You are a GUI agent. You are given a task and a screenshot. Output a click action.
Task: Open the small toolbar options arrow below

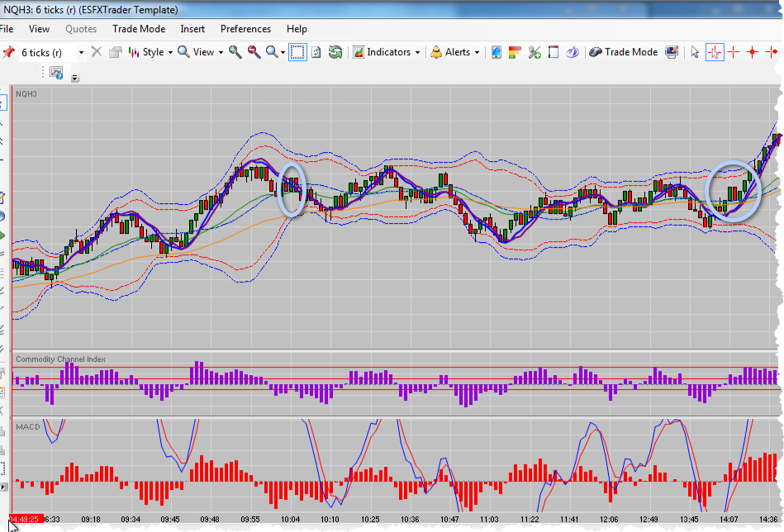click(75, 78)
